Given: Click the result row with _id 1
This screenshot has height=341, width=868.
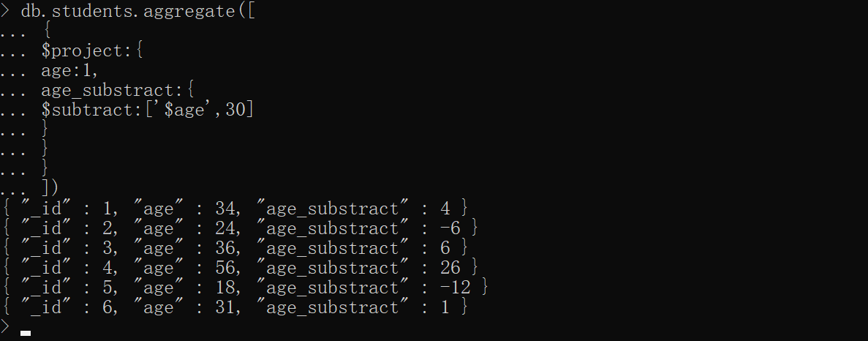Looking at the screenshot, I should pos(234,209).
